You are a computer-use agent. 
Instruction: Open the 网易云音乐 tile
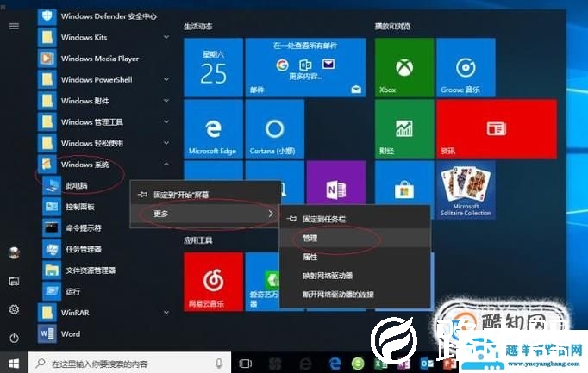[213, 282]
